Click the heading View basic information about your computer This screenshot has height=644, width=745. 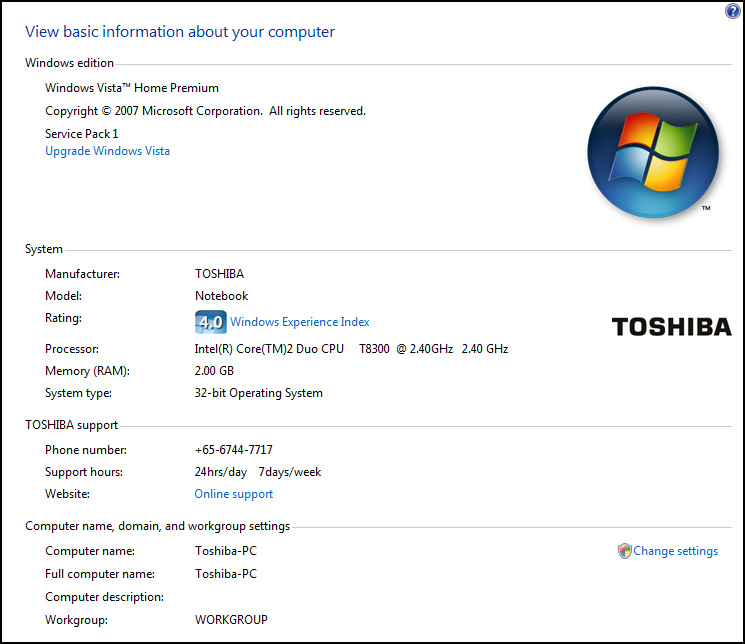180,32
